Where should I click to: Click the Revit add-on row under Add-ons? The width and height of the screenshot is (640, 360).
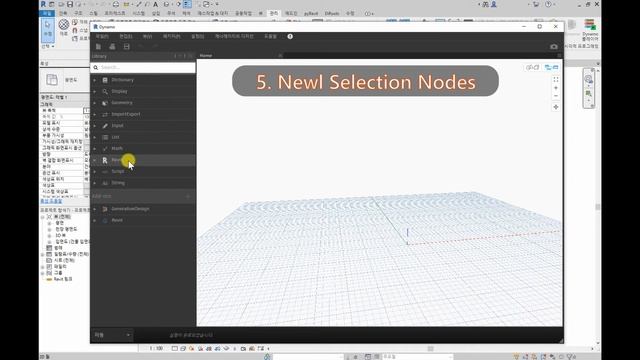pyautogui.click(x=143, y=220)
